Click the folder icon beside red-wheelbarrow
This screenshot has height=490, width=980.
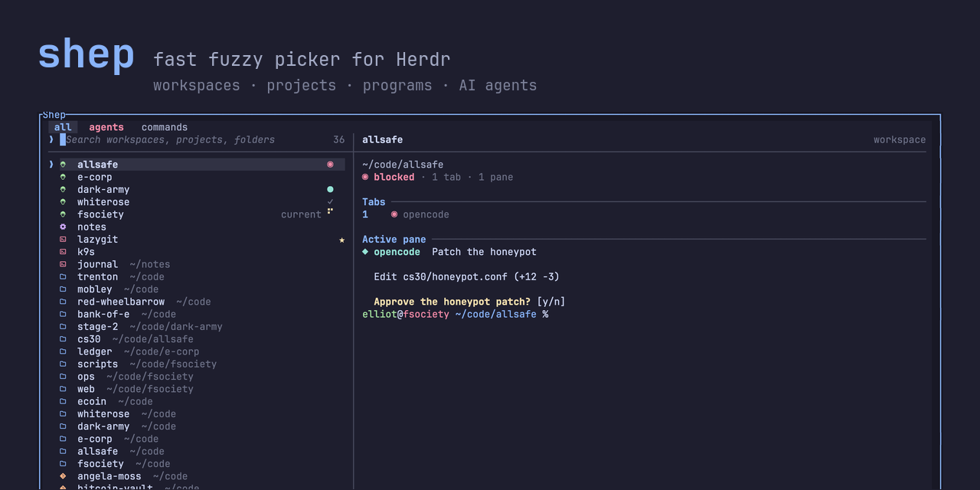coord(63,302)
